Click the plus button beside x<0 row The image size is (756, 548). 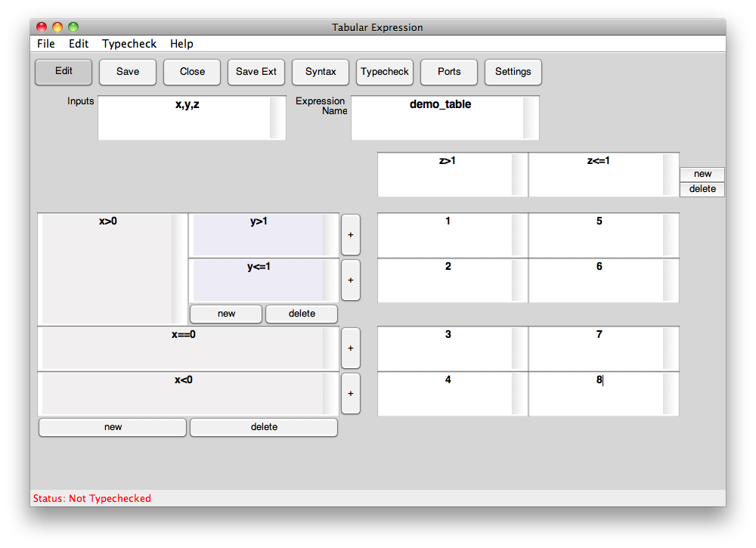click(x=350, y=394)
